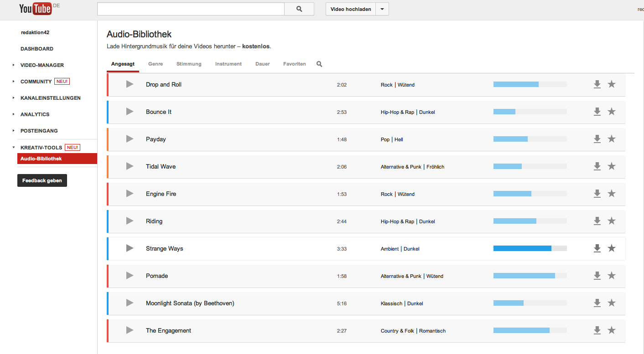Screen dimensions: 644x354
Task: Go to the YouTube logo home page
Action: (35, 9)
